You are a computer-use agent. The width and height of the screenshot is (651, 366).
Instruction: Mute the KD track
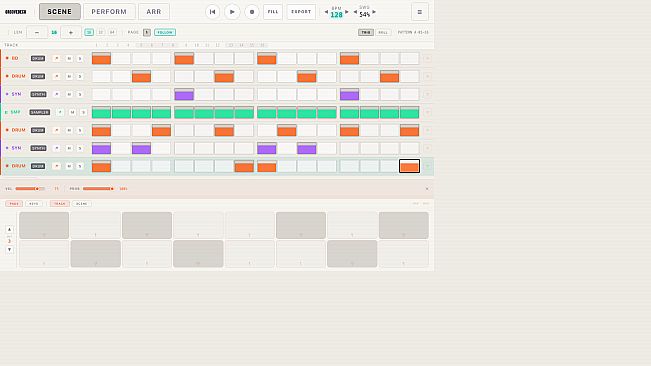pos(69,59)
